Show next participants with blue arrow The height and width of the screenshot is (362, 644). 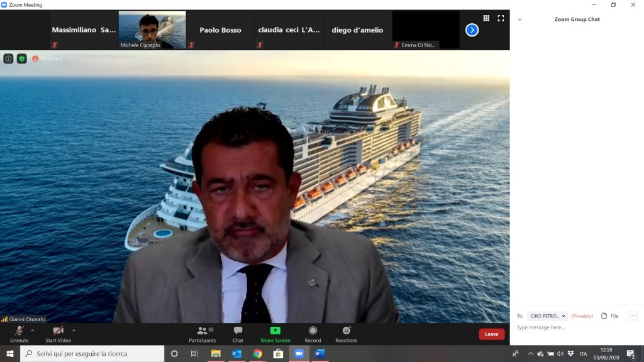click(x=472, y=30)
